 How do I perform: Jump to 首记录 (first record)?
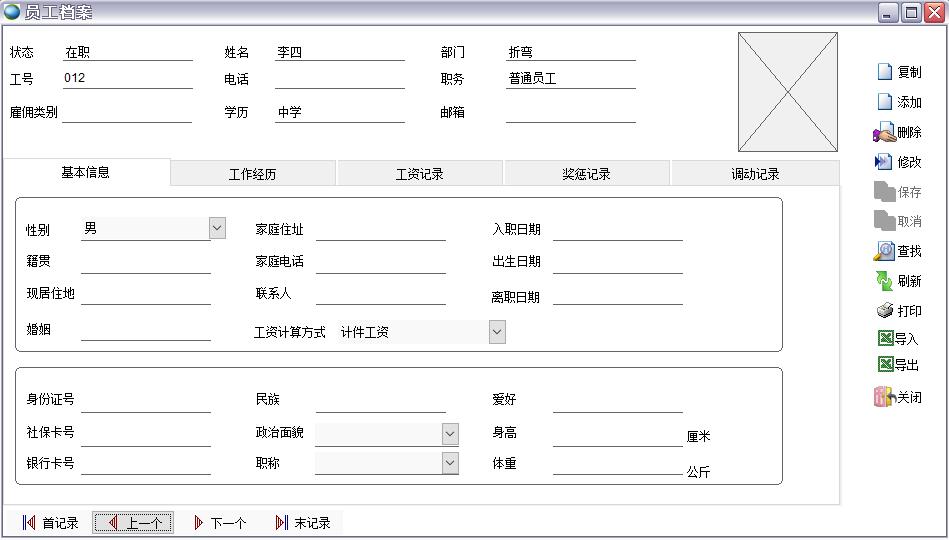click(50, 523)
